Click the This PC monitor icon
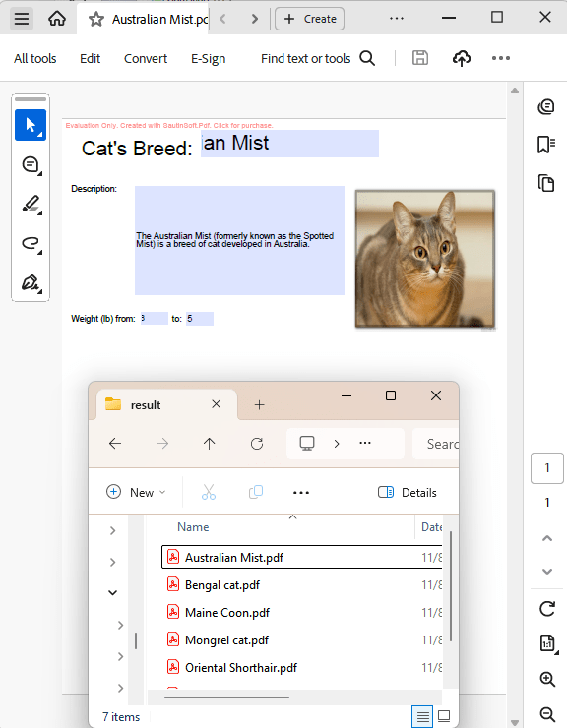Viewport: 567px width, 728px height. 307,444
